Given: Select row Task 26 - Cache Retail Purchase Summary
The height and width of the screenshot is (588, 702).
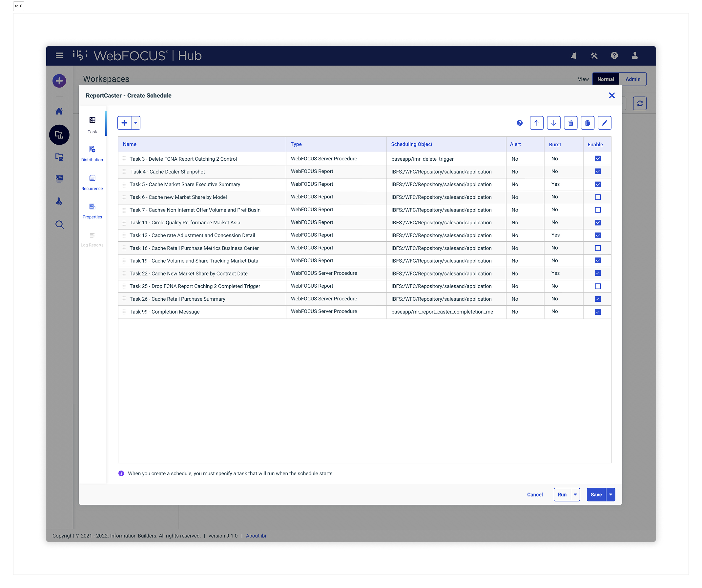Looking at the screenshot, I should coord(364,299).
